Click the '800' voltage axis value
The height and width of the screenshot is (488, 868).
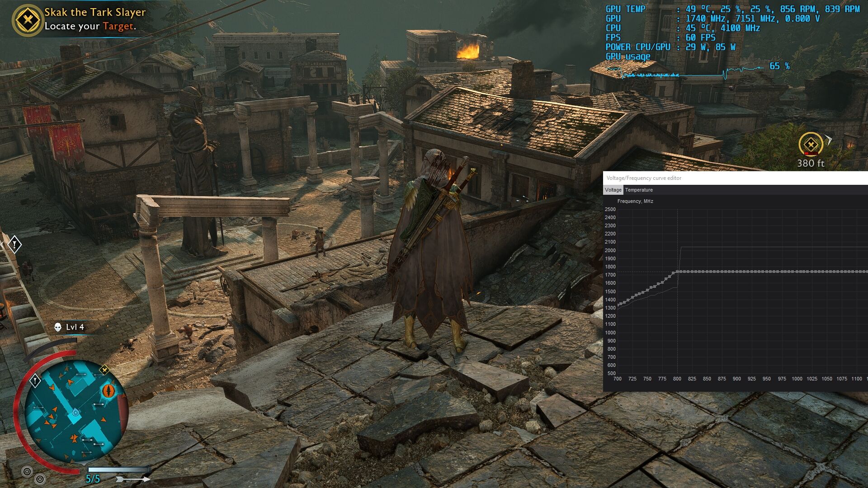(677, 379)
